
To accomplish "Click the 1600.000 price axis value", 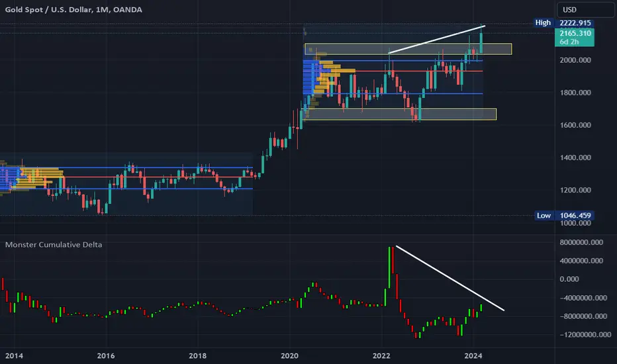I will (x=575, y=125).
